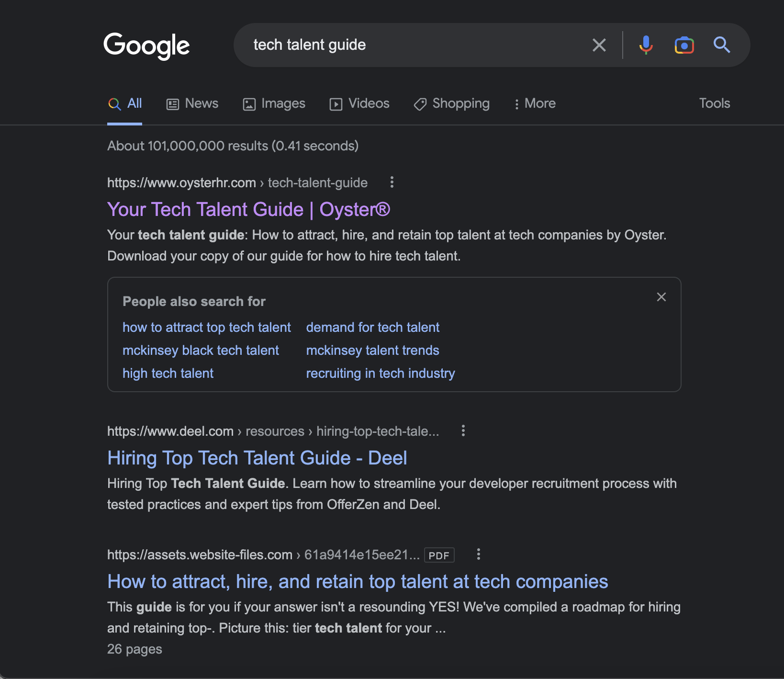Click the 26 pages text
Screen dimensions: 784x679
(134, 649)
